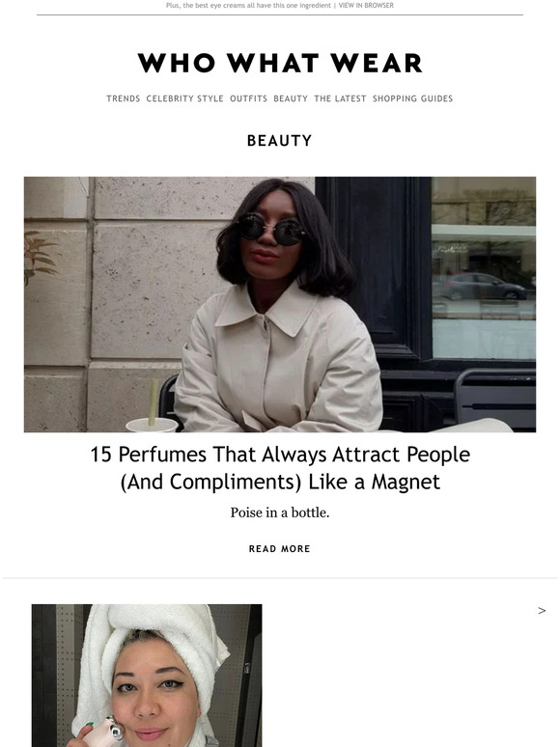
Task: Select The Latest navigation link
Action: (340, 98)
